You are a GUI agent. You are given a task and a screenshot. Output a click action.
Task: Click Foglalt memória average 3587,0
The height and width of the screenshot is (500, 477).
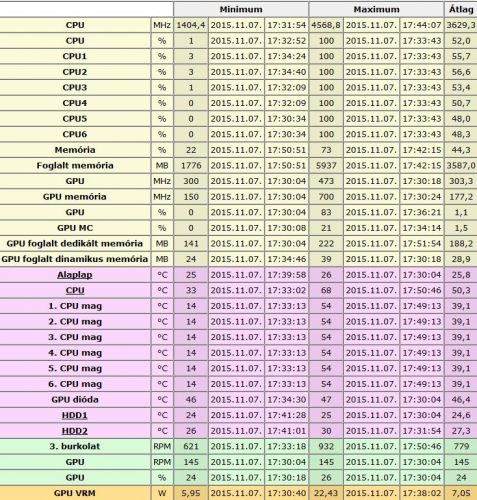[x=461, y=166]
